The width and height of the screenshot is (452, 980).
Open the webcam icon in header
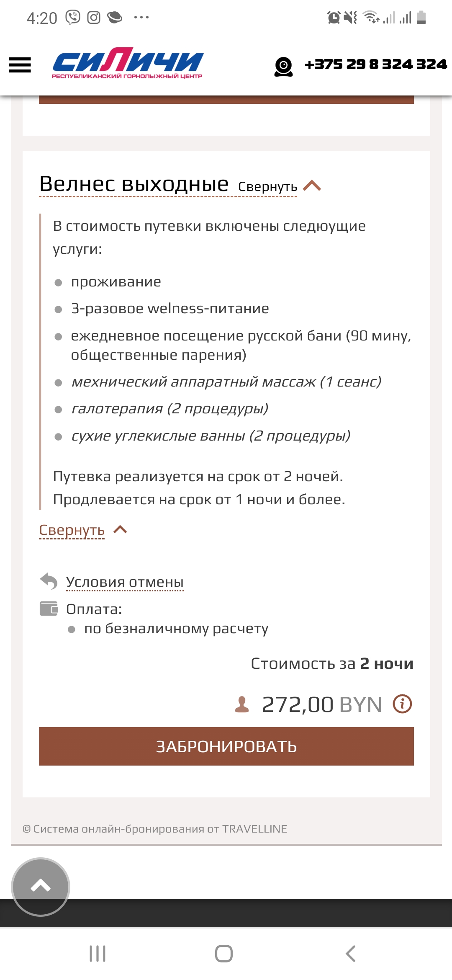(283, 66)
